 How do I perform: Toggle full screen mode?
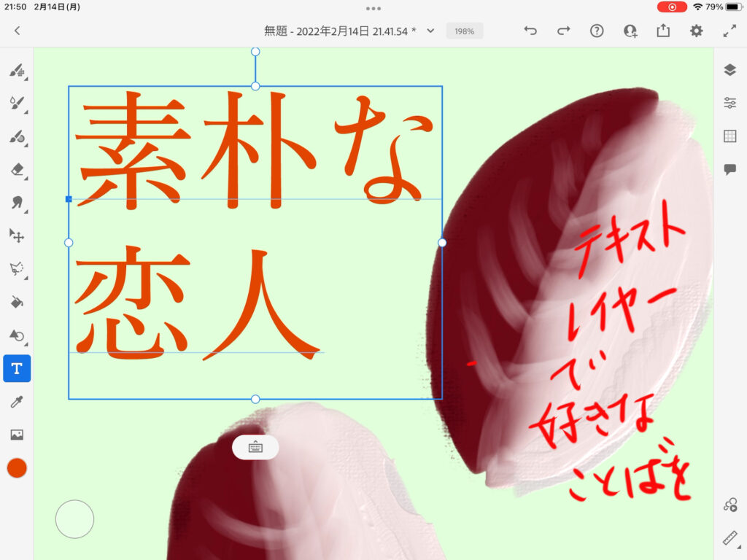pyautogui.click(x=729, y=31)
